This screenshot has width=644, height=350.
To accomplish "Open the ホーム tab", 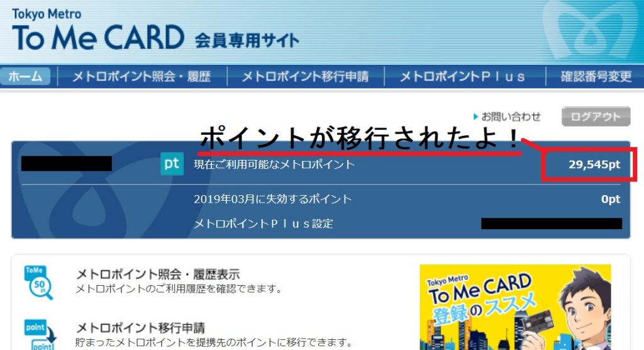I will [25, 76].
